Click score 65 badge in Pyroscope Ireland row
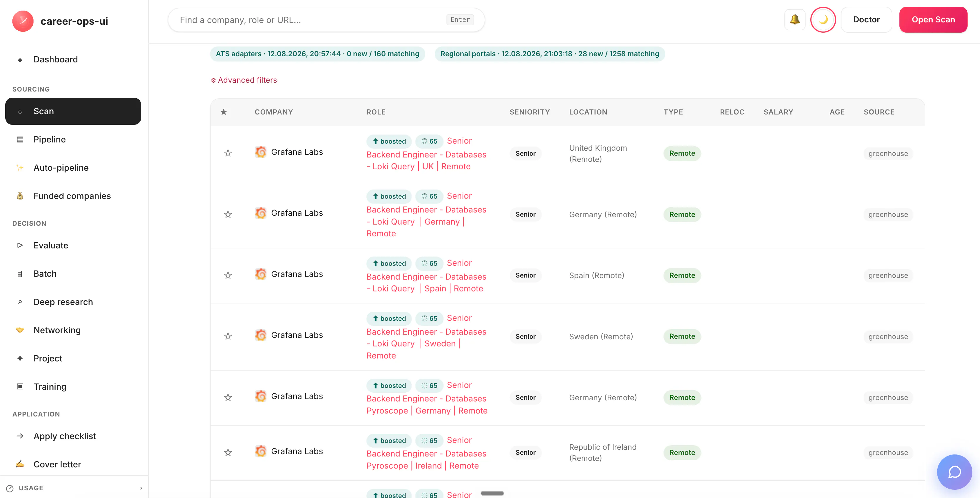 [429, 441]
